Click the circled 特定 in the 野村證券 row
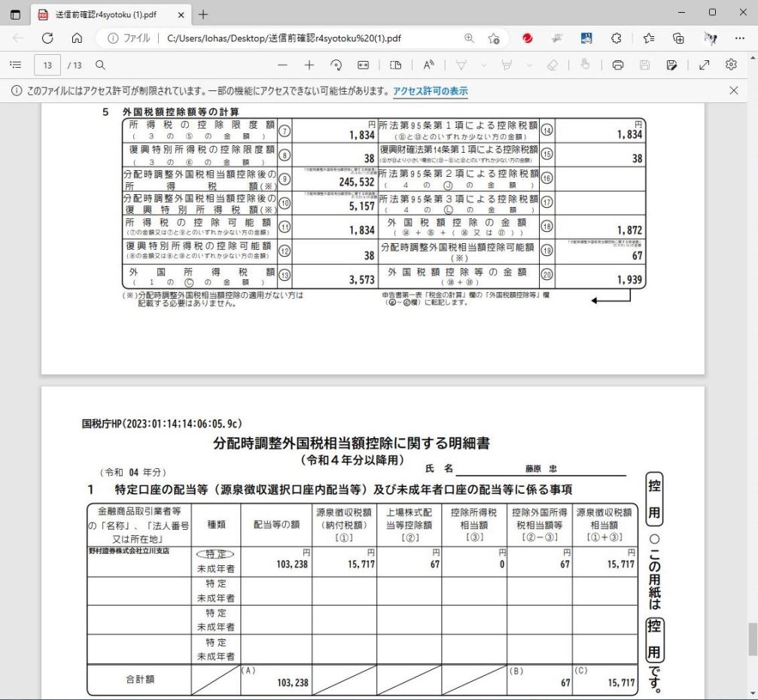 (x=215, y=554)
